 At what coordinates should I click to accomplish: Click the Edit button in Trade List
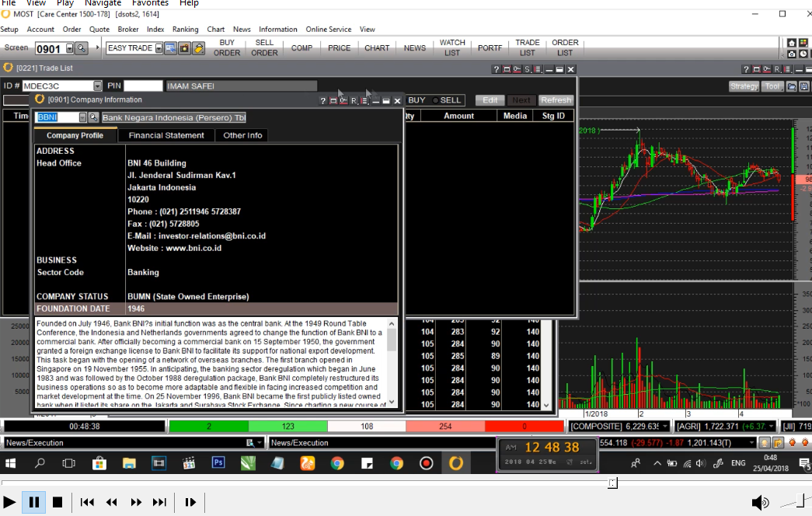(490, 100)
